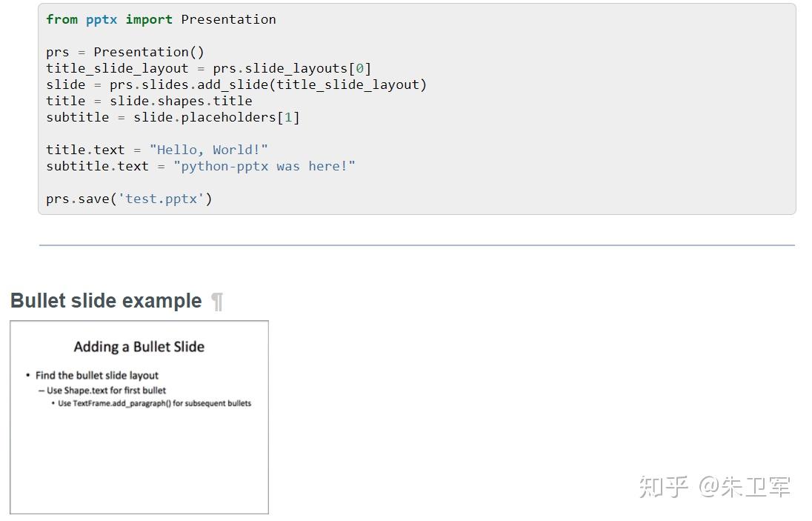Click the TextFrame.add_paragraph() bullet text
Screen dimensions: 812x521
pyautogui.click(x=154, y=403)
